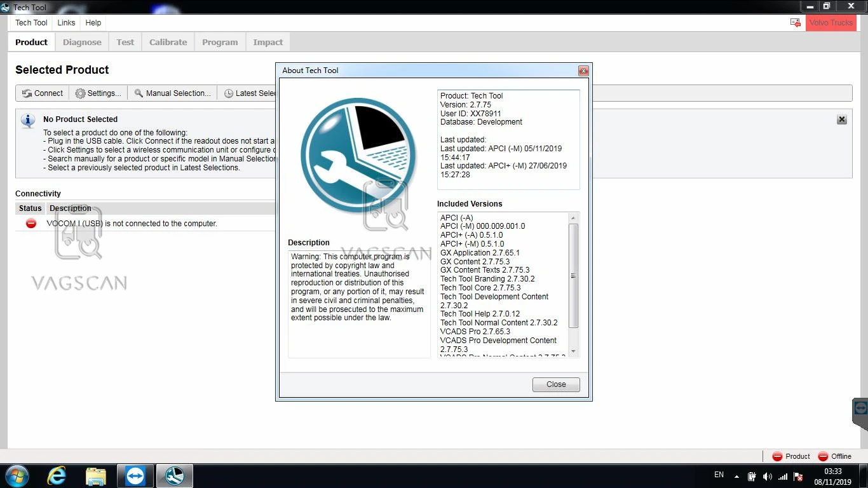Open the Help menu

point(93,23)
